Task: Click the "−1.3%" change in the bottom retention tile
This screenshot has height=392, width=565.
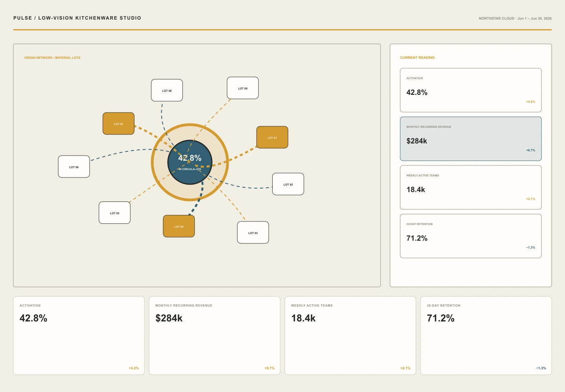Action: [x=541, y=368]
